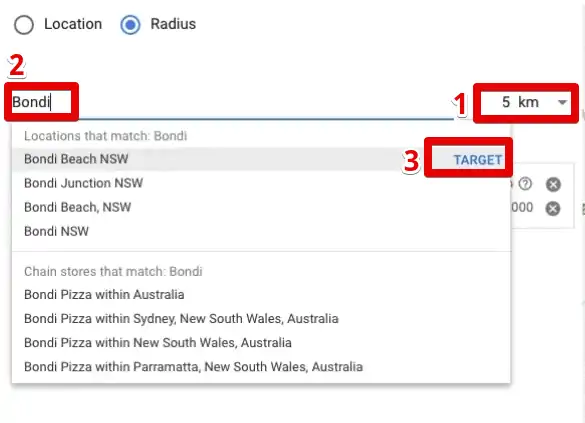Pick the Bondi Beach, NSW suggestion
This screenshot has width=585, height=423.
pos(78,207)
